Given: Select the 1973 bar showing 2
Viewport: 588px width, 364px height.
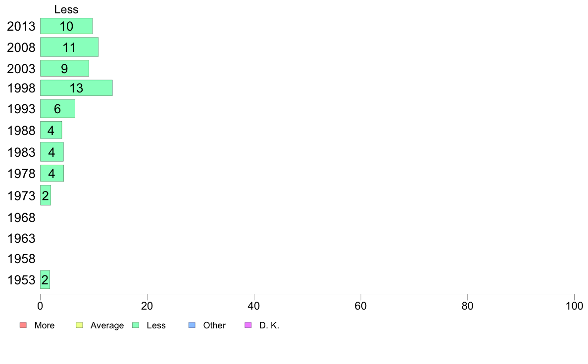Looking at the screenshot, I should tap(46, 195).
